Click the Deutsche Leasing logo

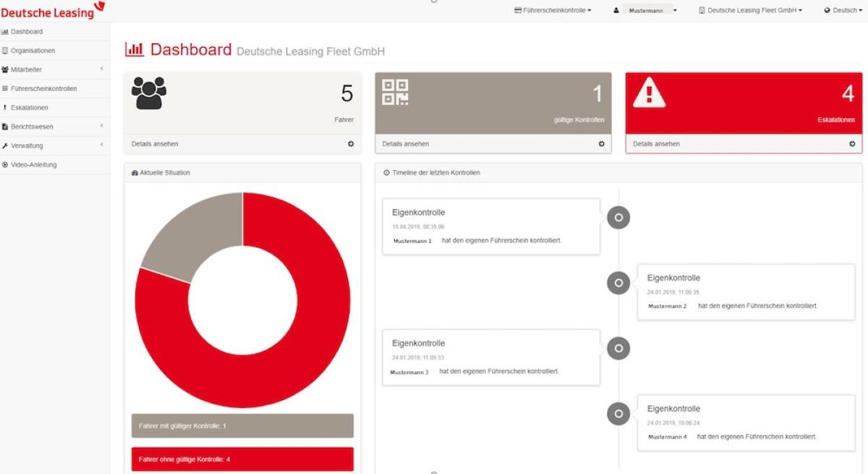(x=52, y=10)
